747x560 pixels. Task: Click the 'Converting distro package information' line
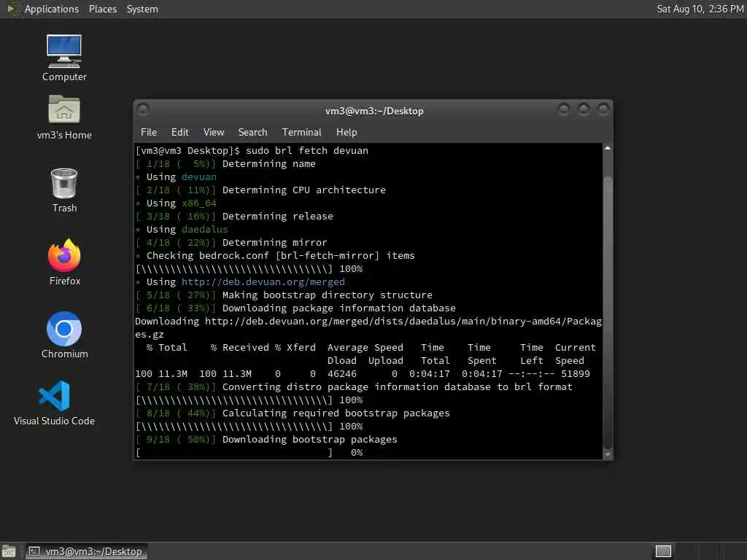click(x=398, y=387)
